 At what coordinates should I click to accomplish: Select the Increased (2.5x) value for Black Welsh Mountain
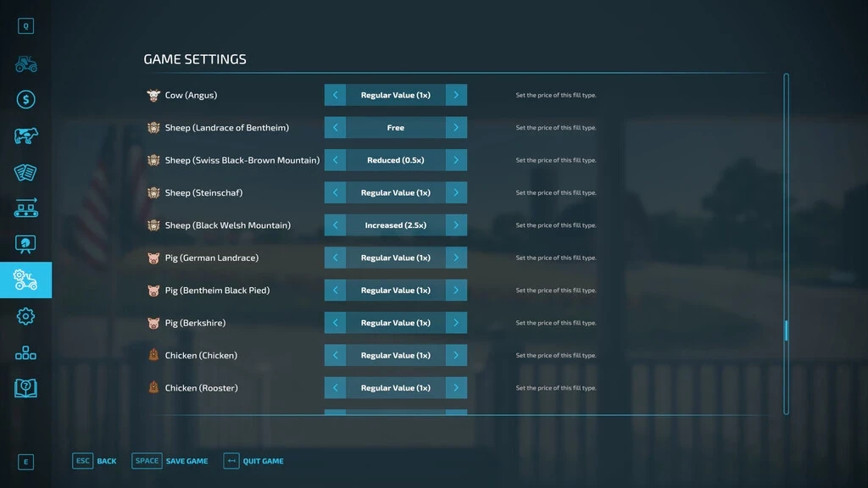point(395,225)
